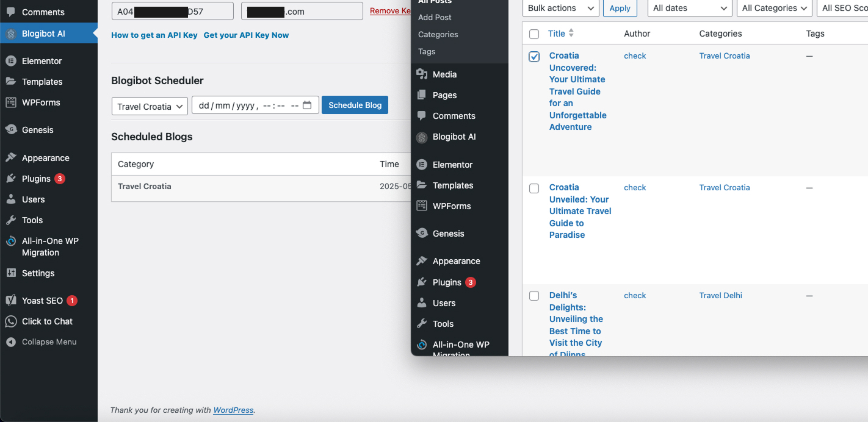
Task: Open the Bulk actions dropdown
Action: point(560,8)
